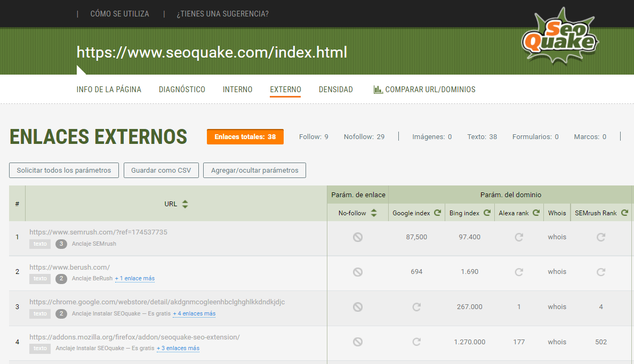Refresh the Alexa rank for the semrush.com row
Screen dimensions: 634x364
click(519, 237)
